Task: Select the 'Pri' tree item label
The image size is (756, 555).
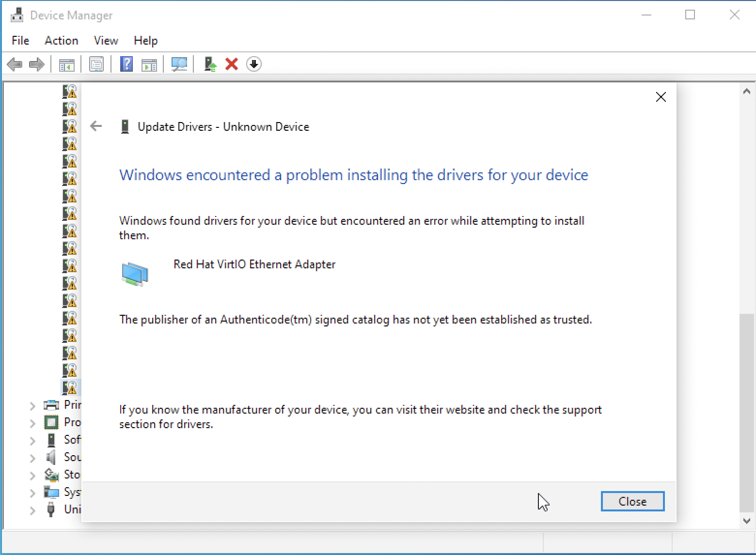Action: (73, 404)
